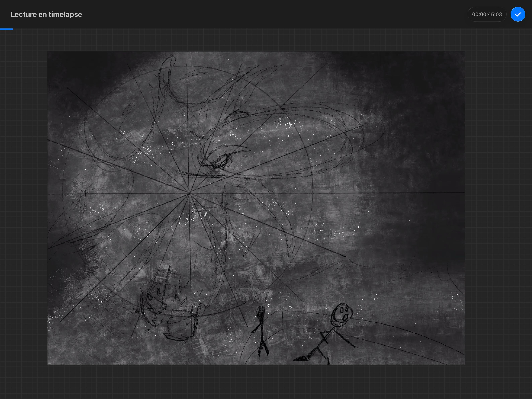Click the Lecture en timelapse title
Image resolution: width=532 pixels, height=399 pixels.
(46, 14)
